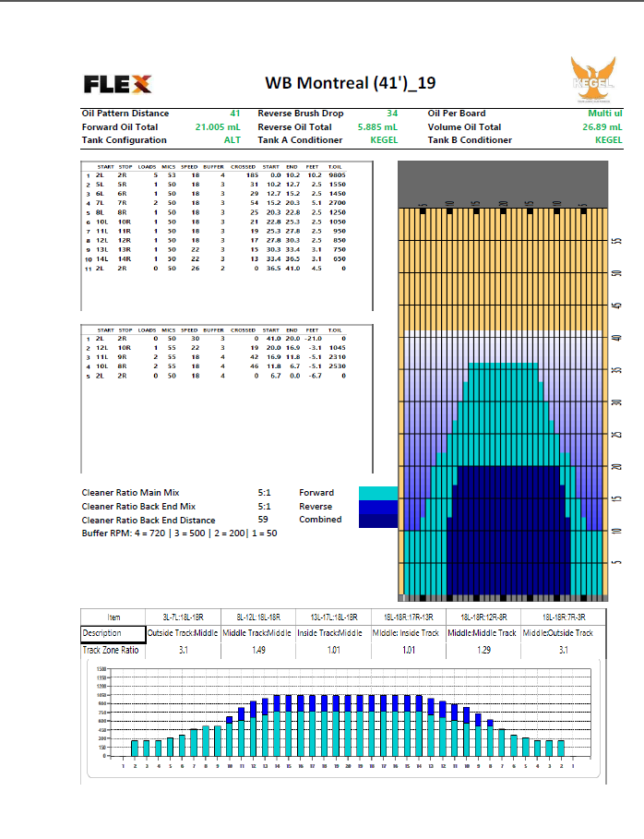Click the WB Montreal (41')_19 title
Image resolution: width=644 pixels, height=839 pixels.
click(351, 84)
